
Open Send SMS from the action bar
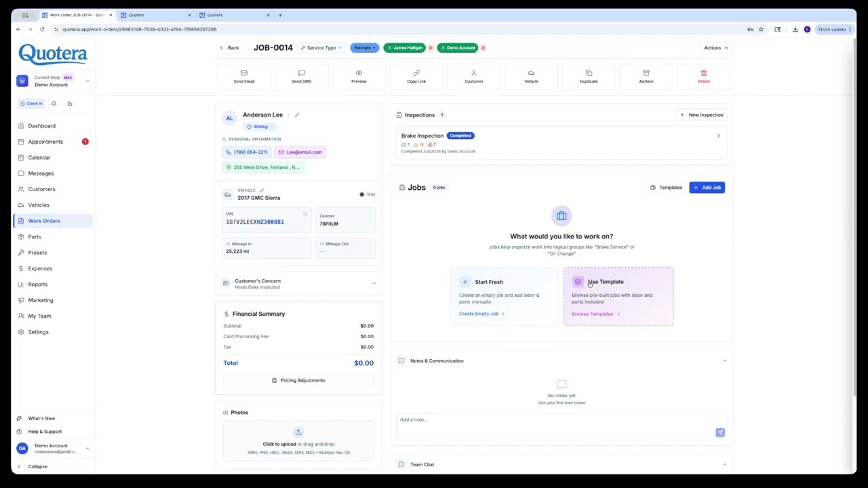pyautogui.click(x=302, y=77)
